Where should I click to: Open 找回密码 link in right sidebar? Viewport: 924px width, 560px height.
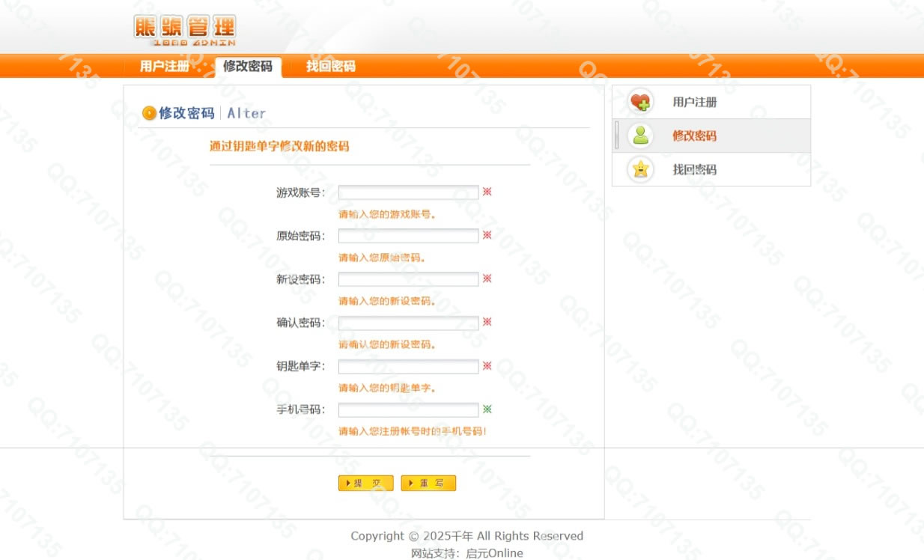(694, 169)
